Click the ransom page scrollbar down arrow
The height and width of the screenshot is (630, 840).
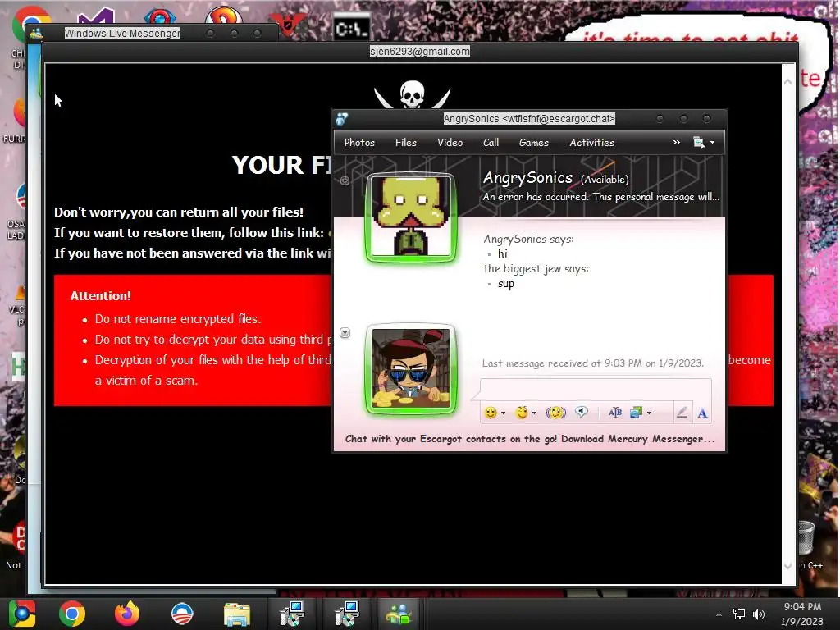click(787, 566)
